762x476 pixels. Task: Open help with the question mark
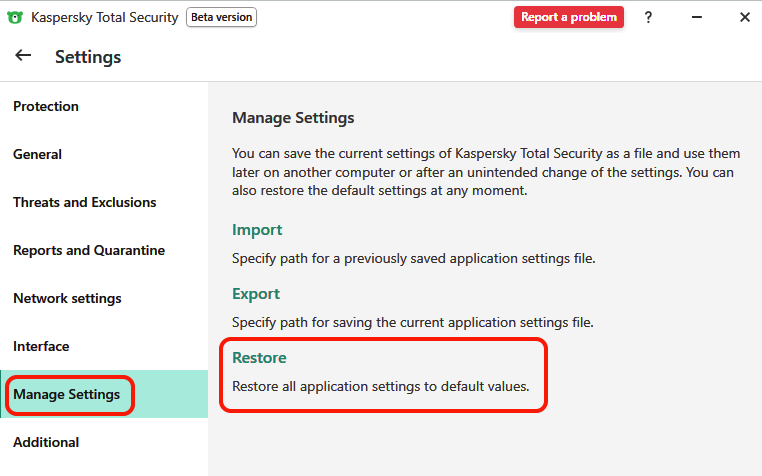(x=648, y=17)
